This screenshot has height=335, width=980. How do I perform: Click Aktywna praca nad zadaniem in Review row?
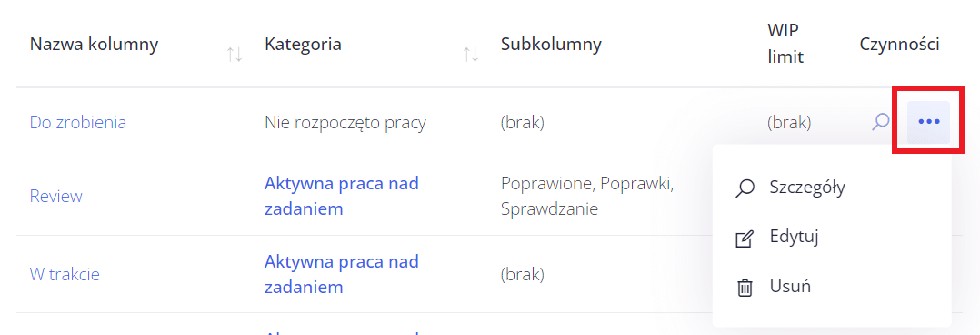[342, 196]
